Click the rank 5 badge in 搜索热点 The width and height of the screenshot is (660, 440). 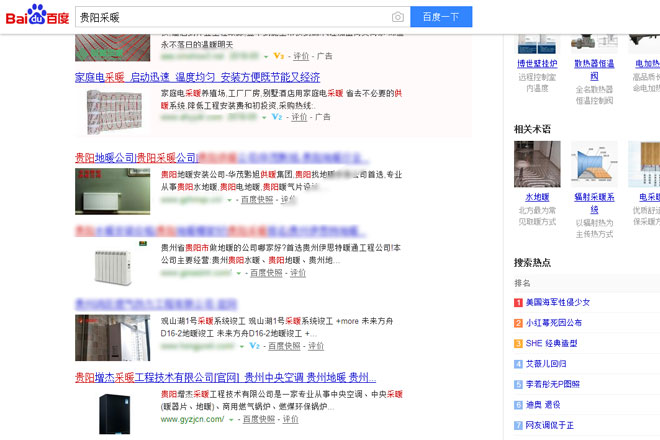pyautogui.click(x=518, y=384)
